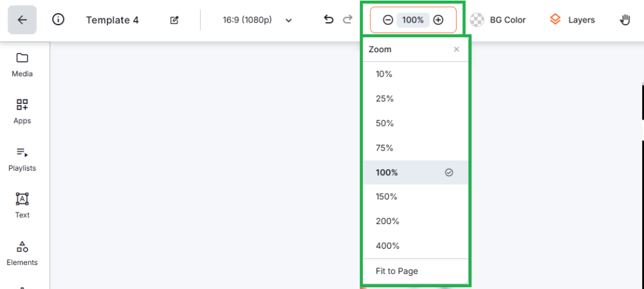Expand the 16:9 (1080p) resolution dropdown
This screenshot has height=289, width=644.
257,20
